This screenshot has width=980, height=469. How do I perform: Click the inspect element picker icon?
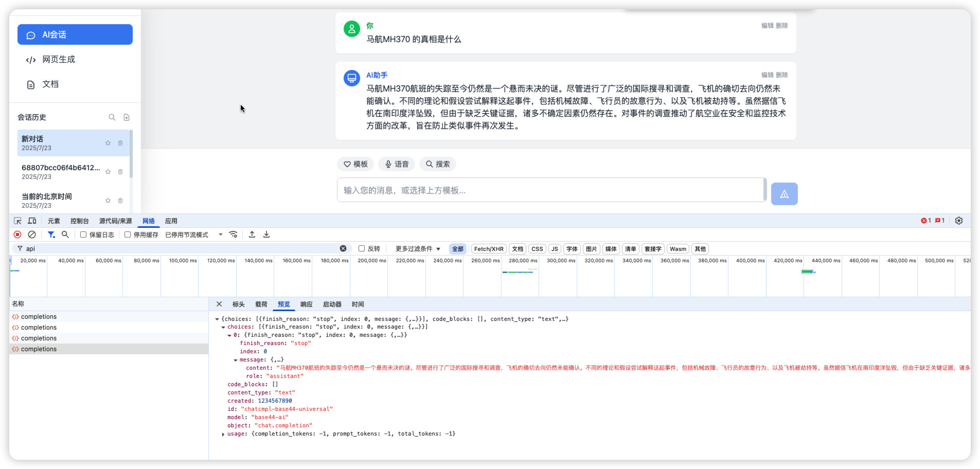coord(17,221)
